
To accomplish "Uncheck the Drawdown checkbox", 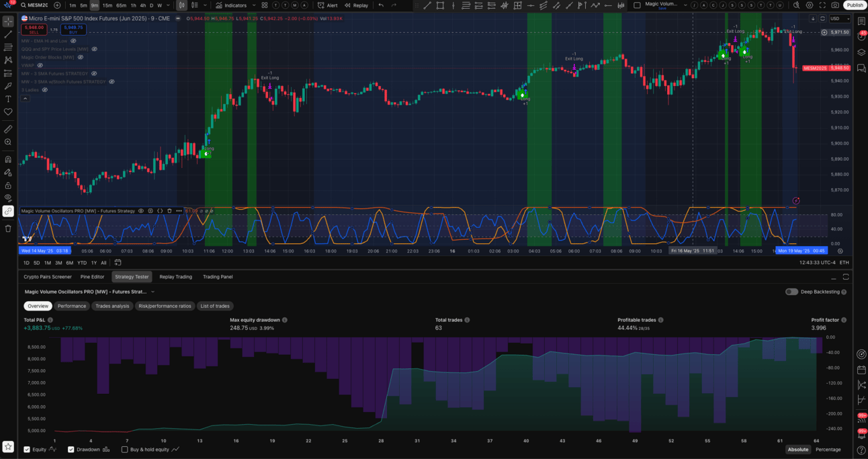I will point(71,450).
